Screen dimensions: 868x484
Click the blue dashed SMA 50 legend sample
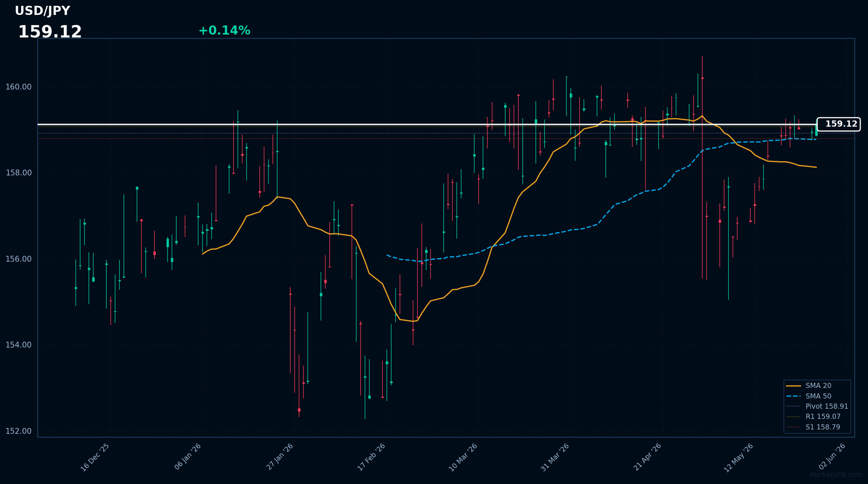coord(793,396)
